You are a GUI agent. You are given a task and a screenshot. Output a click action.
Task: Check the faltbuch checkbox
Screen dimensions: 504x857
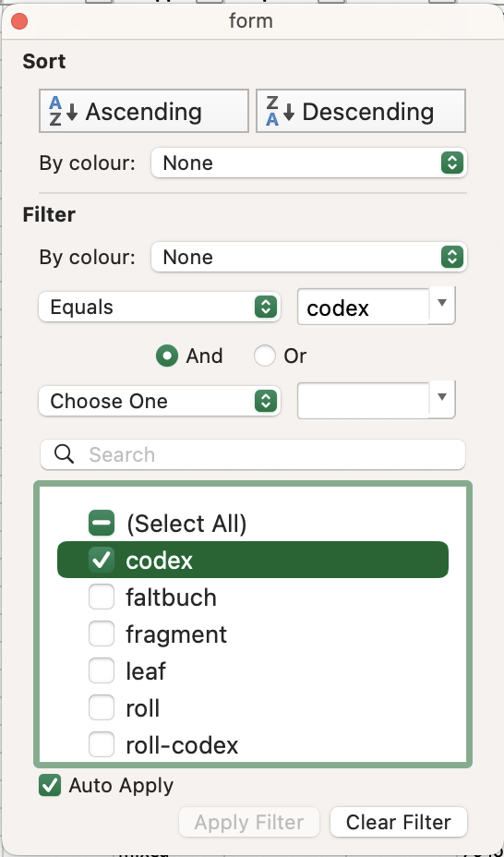[x=102, y=597]
